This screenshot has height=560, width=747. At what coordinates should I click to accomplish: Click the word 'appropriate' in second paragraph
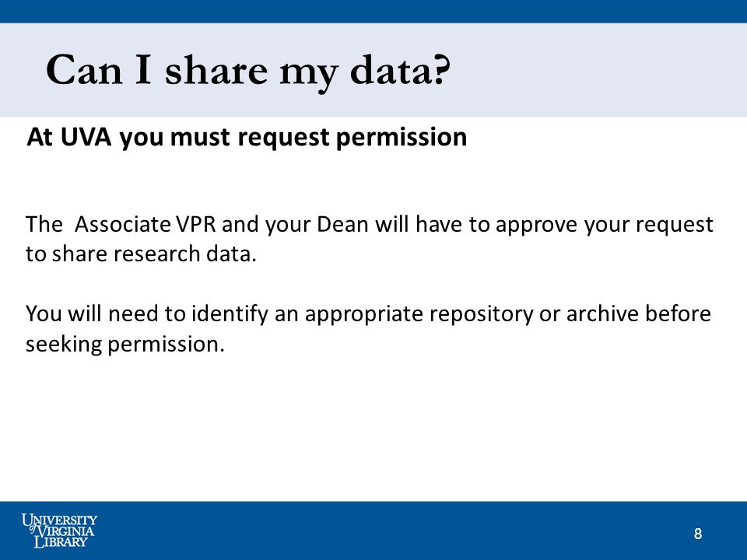[364, 314]
